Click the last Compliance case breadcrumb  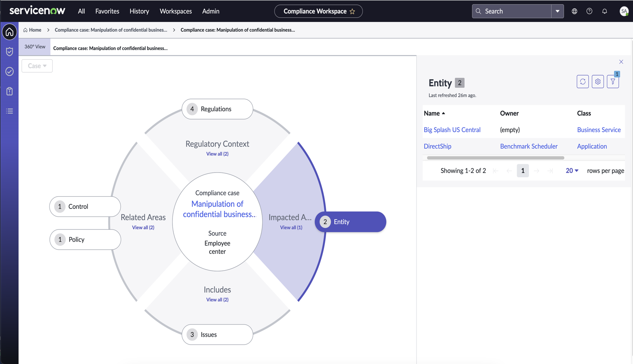click(x=238, y=30)
